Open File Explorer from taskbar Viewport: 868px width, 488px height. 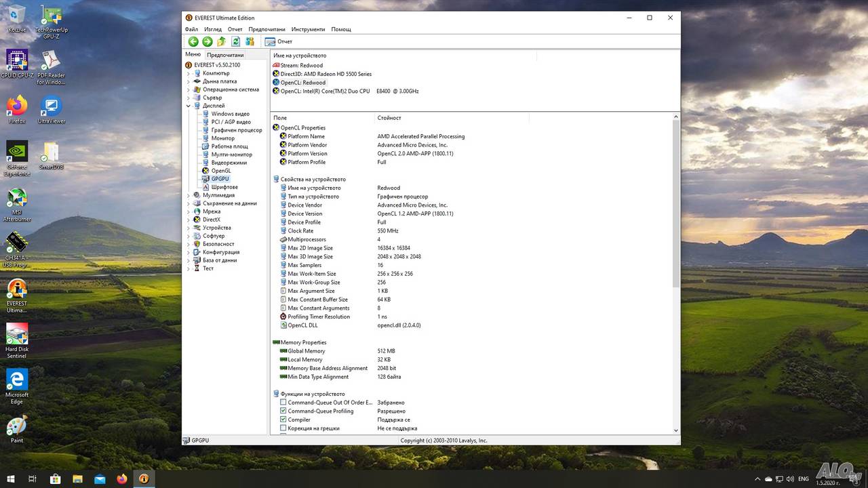(x=77, y=479)
